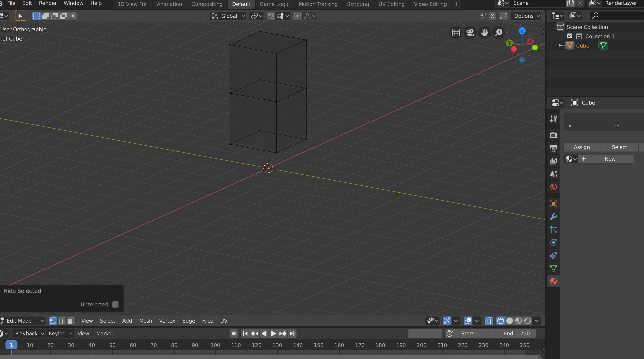Click the timeline current frame marker 1
Screen dimensions: 644x359
tap(11, 345)
